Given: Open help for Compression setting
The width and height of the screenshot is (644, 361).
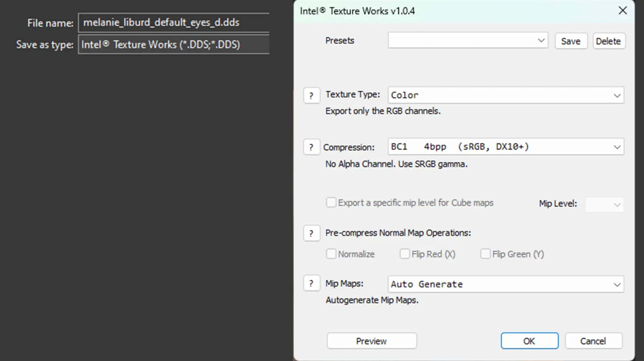Looking at the screenshot, I should 312,147.
